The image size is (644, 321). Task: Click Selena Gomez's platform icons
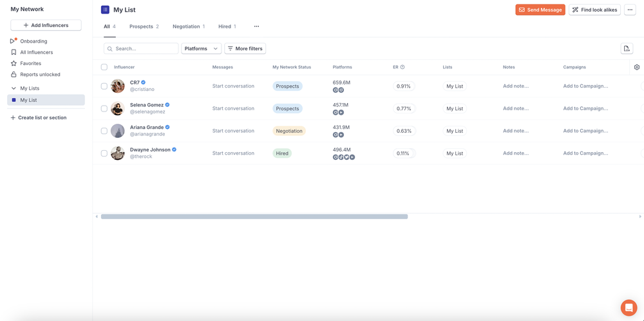click(338, 112)
